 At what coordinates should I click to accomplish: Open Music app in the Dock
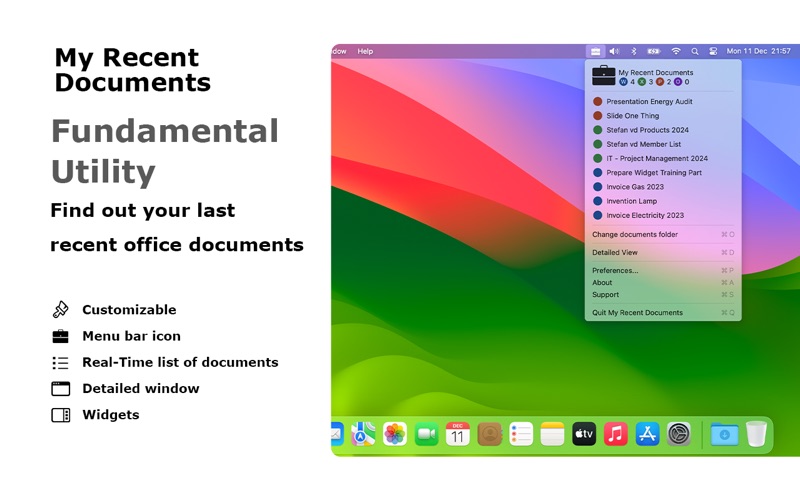(616, 434)
